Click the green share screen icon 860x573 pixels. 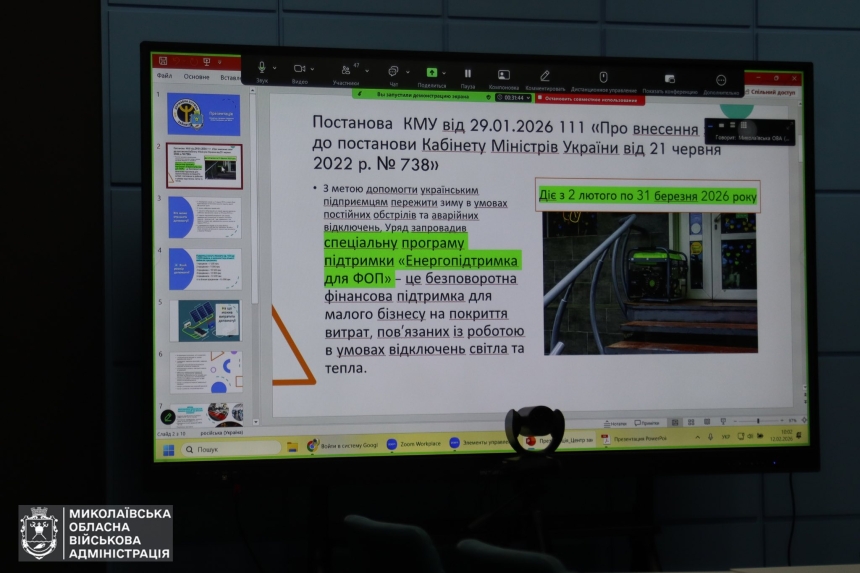(431, 72)
